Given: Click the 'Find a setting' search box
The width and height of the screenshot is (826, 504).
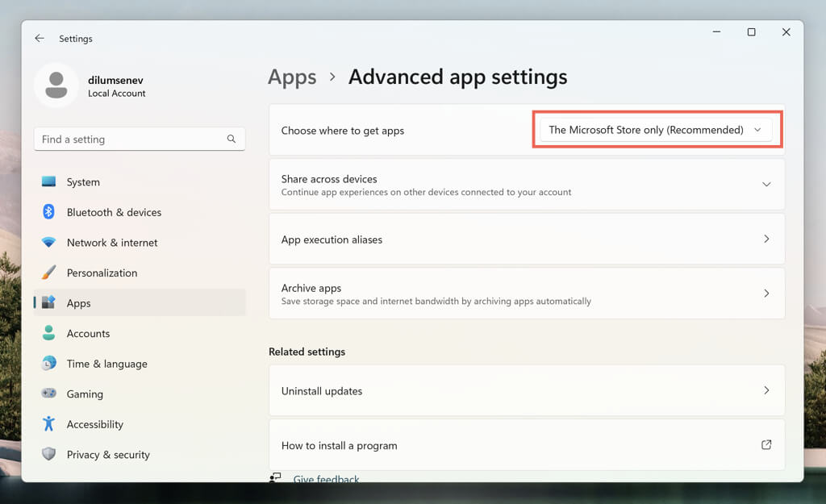Looking at the screenshot, I should coord(133,140).
